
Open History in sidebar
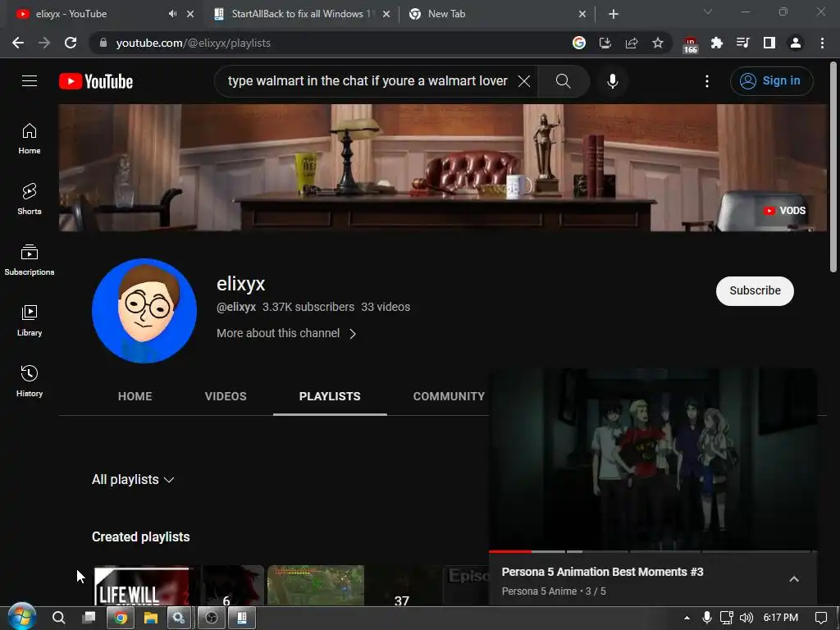30,381
